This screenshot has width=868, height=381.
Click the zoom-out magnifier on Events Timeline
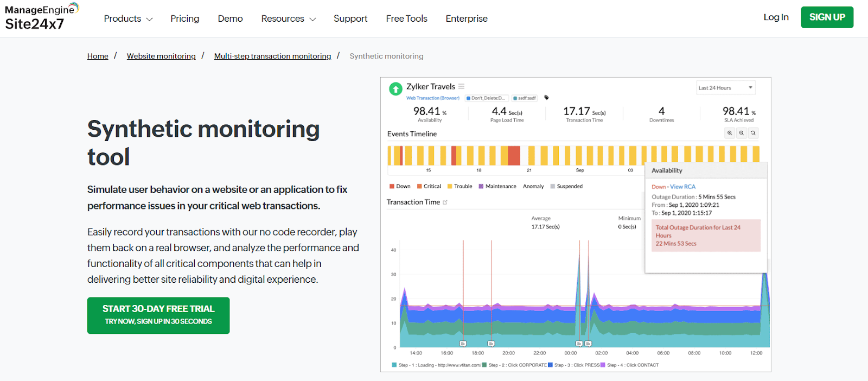click(741, 133)
